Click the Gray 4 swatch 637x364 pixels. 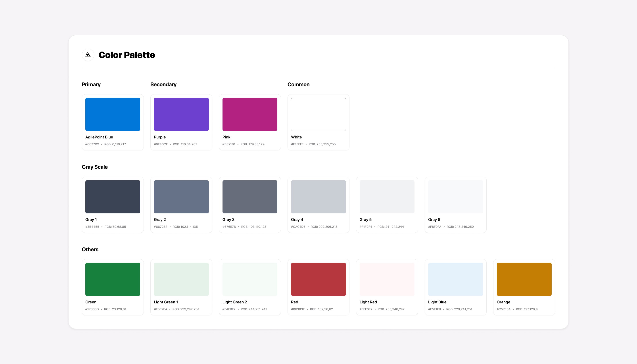click(x=318, y=197)
